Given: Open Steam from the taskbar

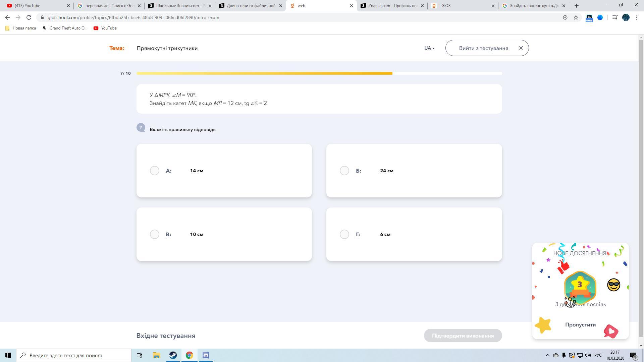Looking at the screenshot, I should point(173,355).
